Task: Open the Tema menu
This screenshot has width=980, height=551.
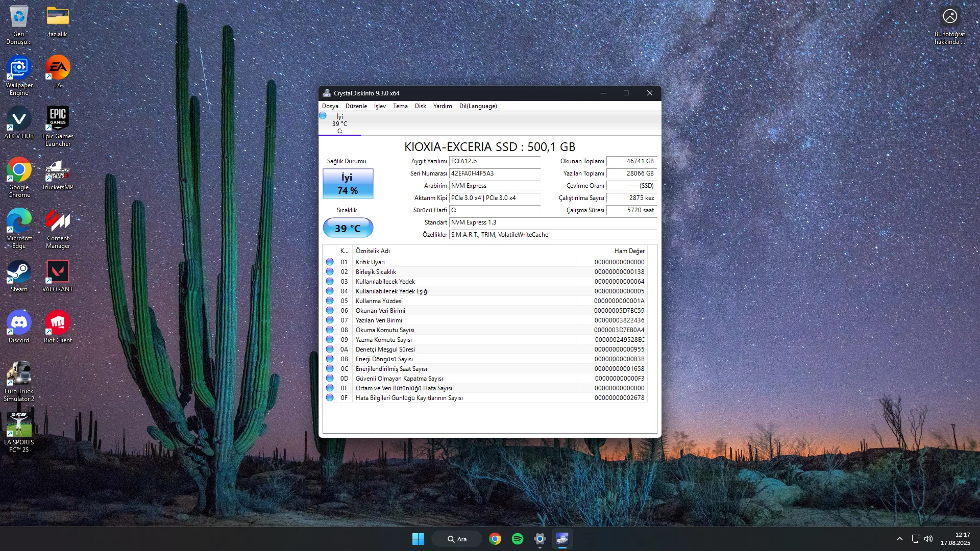Action: pyautogui.click(x=400, y=106)
